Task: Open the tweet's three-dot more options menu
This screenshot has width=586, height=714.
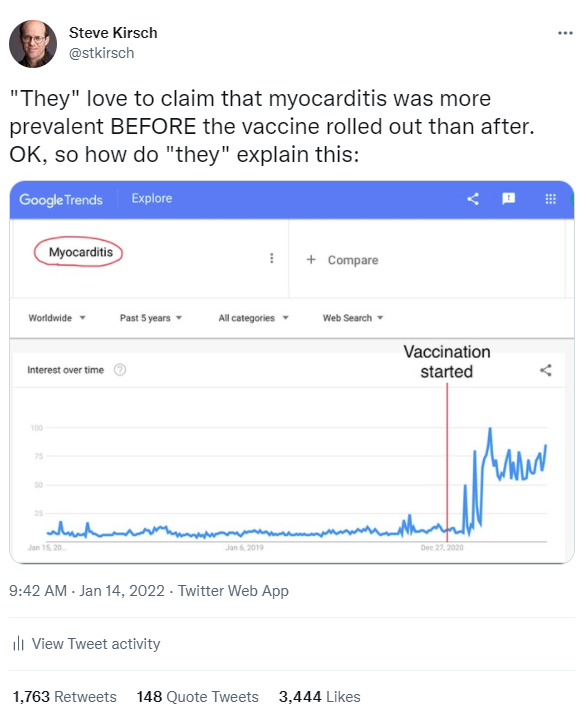Action: [x=565, y=33]
